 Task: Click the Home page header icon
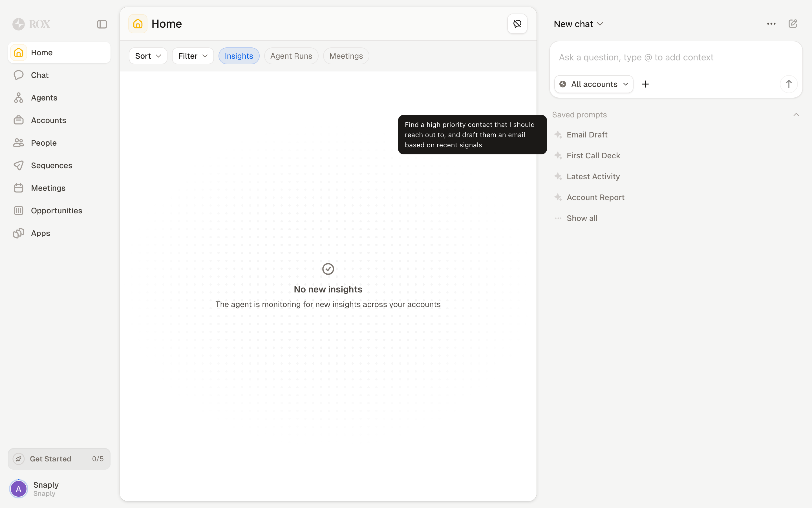pos(138,24)
